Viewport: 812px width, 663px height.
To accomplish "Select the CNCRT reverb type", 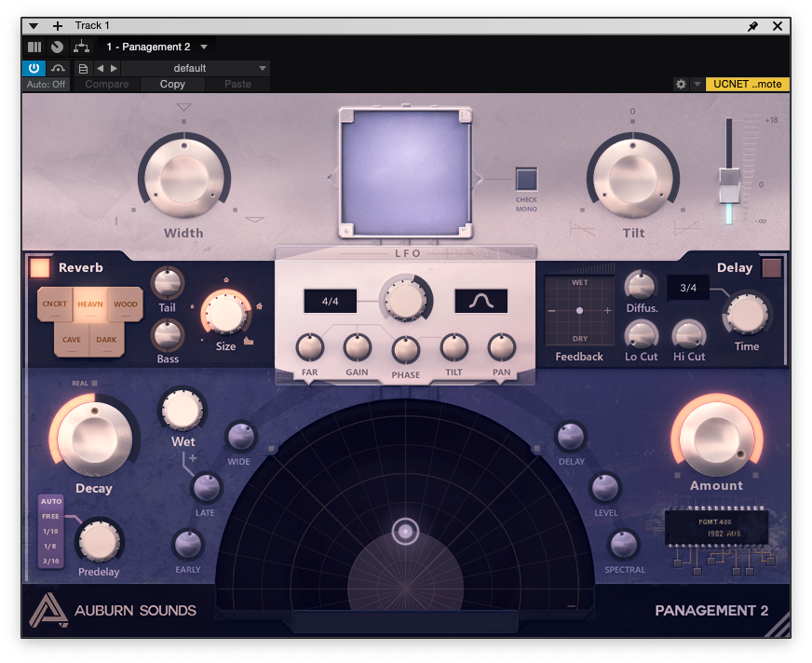I will coord(54,304).
